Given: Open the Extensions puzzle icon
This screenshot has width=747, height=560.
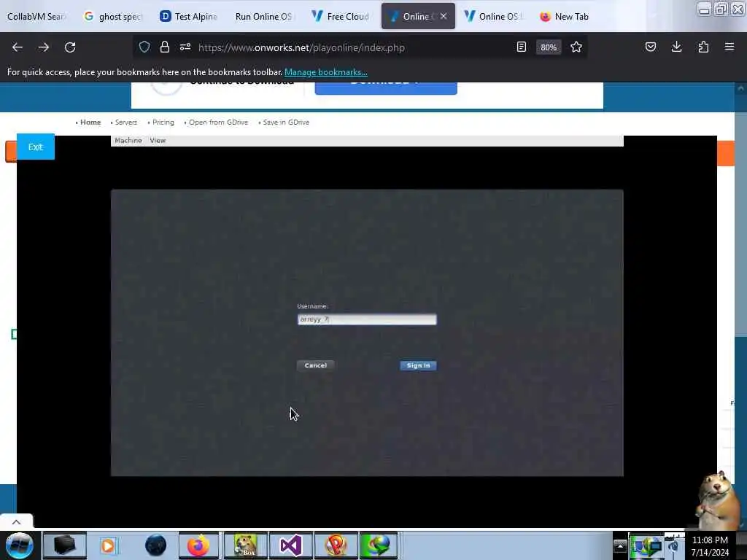Looking at the screenshot, I should pos(703,47).
